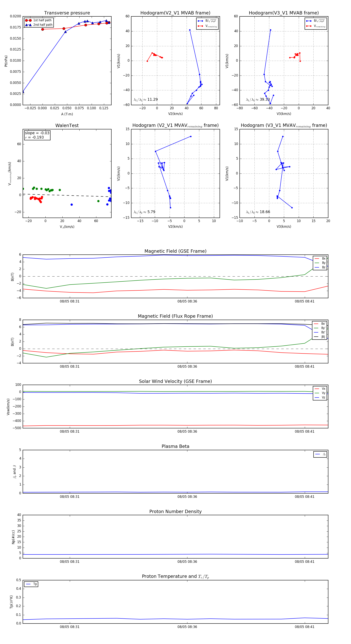Click the 'Plasma Beta' plot title

coord(175,447)
